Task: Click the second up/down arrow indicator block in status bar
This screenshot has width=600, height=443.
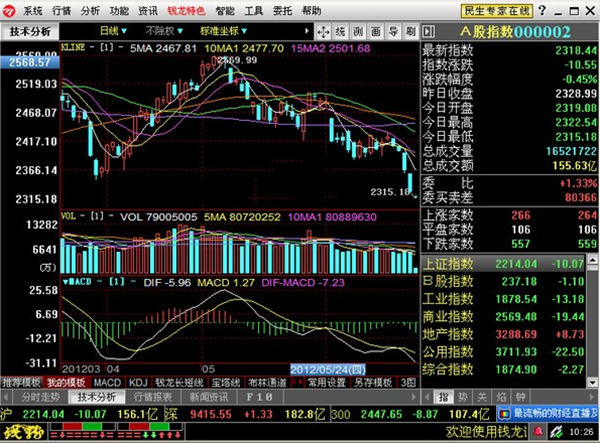Action: tap(149, 431)
